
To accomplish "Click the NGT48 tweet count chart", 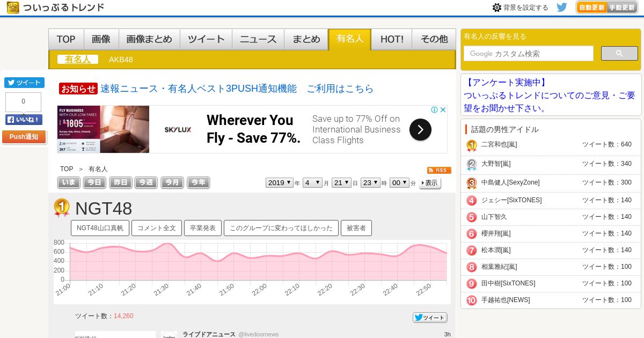I will coord(252,271).
